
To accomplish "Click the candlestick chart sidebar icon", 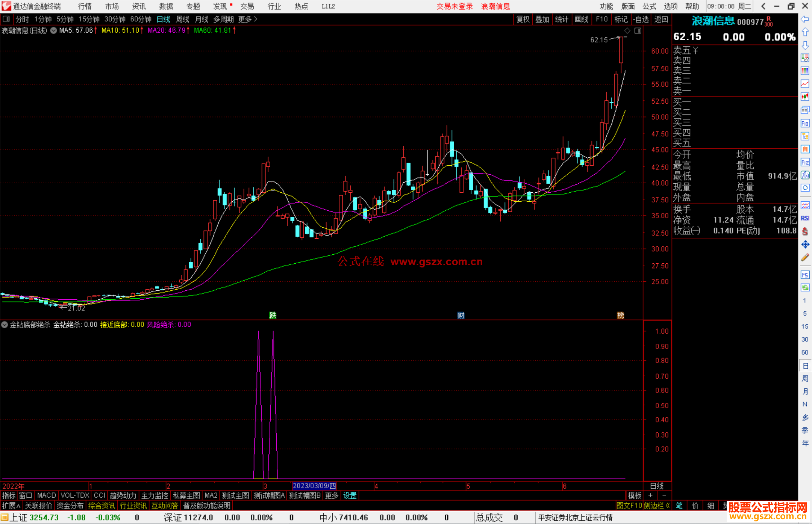I will pyautogui.click(x=805, y=97).
